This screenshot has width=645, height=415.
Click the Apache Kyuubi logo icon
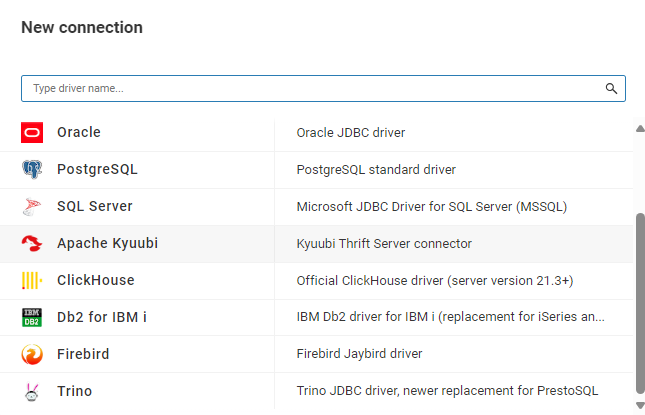(x=32, y=244)
